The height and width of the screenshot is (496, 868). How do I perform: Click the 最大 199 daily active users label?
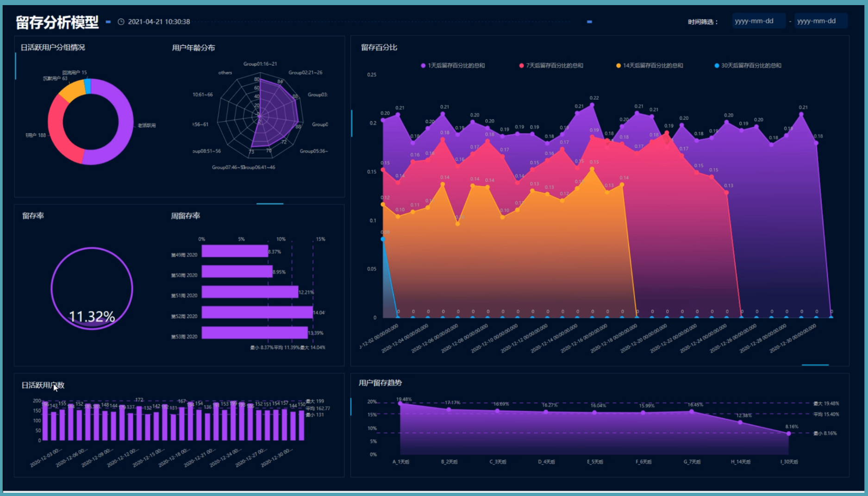click(315, 401)
